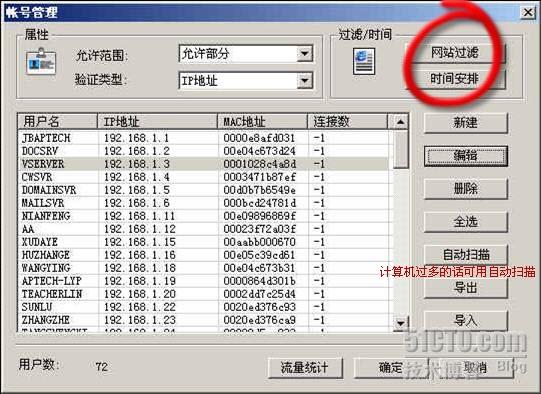The height and width of the screenshot is (394, 541).
Task: Click the 自动扫描 button
Action: pyautogui.click(x=465, y=254)
